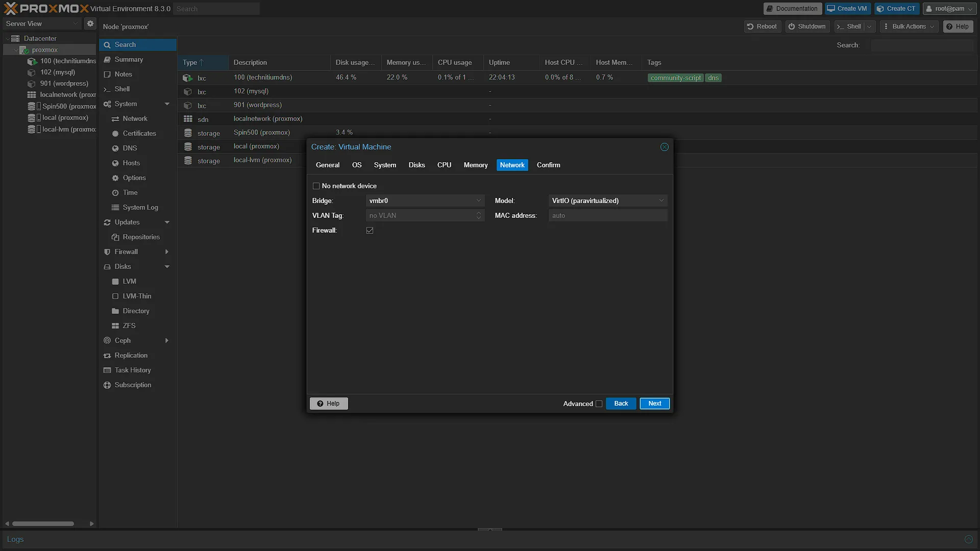Click the Shutdown button
Viewport: 980px width, 551px height.
pyautogui.click(x=807, y=27)
